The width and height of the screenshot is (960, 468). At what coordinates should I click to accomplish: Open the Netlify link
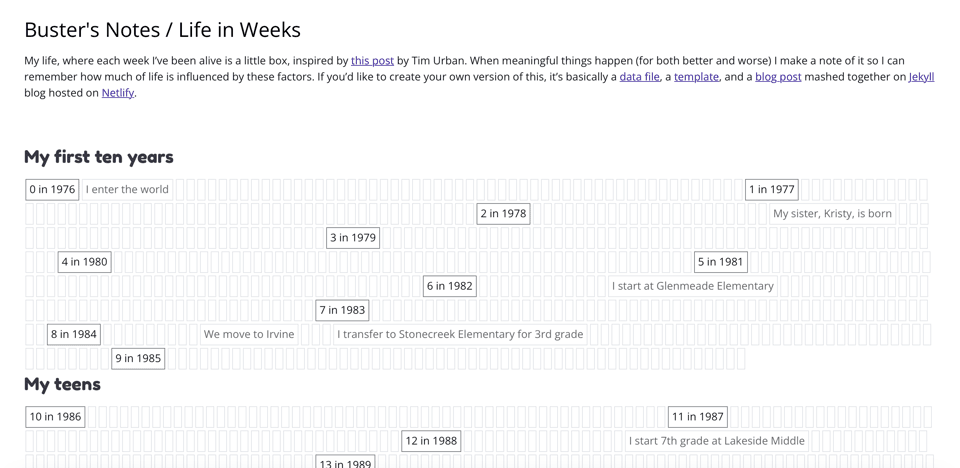click(x=118, y=93)
